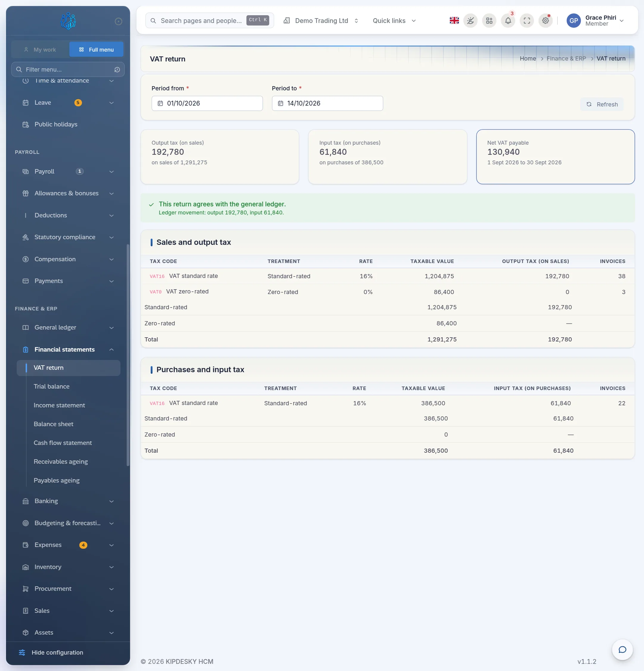Open the notifications bell
Image resolution: width=644 pixels, height=671 pixels.
pyautogui.click(x=508, y=21)
